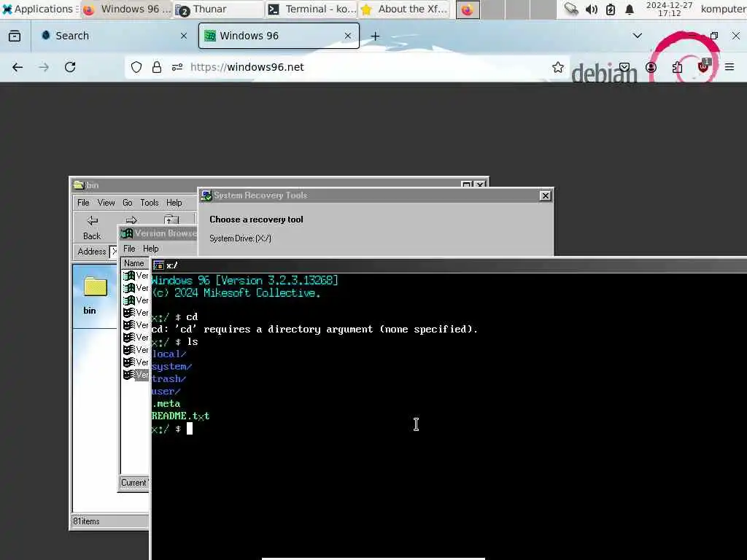This screenshot has width=747, height=560.
Task: Click the 'system/' entry in terminal output
Action: coord(171,366)
